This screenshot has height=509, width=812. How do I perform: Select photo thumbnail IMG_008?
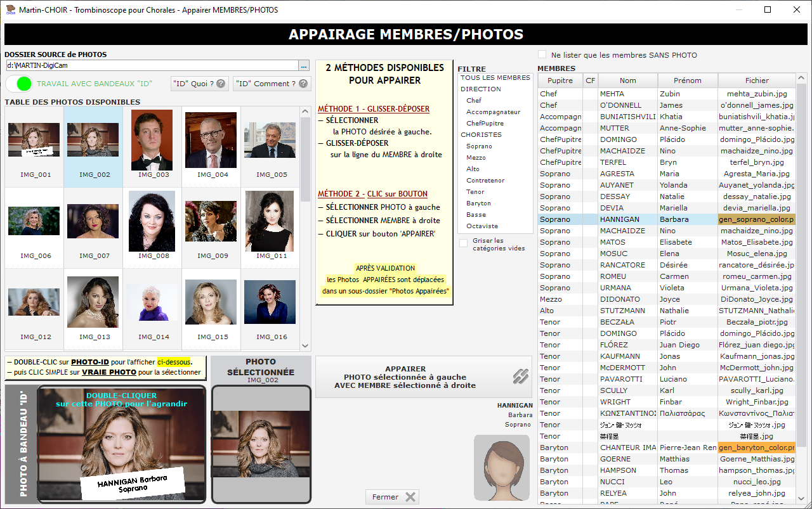[x=152, y=222]
